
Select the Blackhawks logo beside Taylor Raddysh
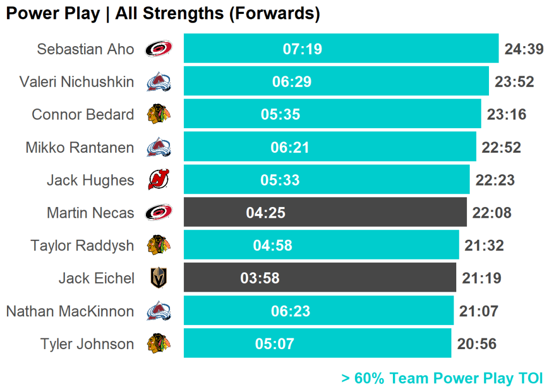click(159, 246)
